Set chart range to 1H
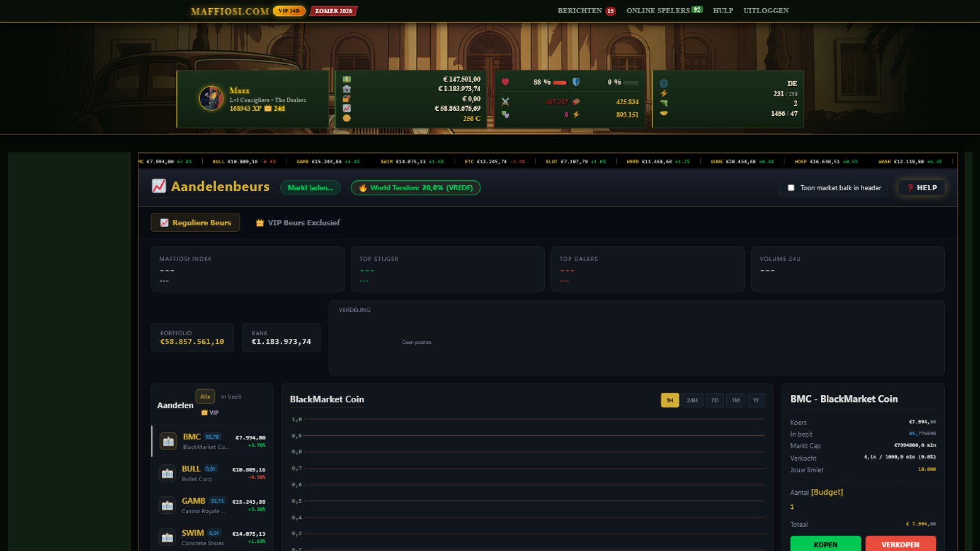Screen dimensions: 980x551 (x=670, y=400)
